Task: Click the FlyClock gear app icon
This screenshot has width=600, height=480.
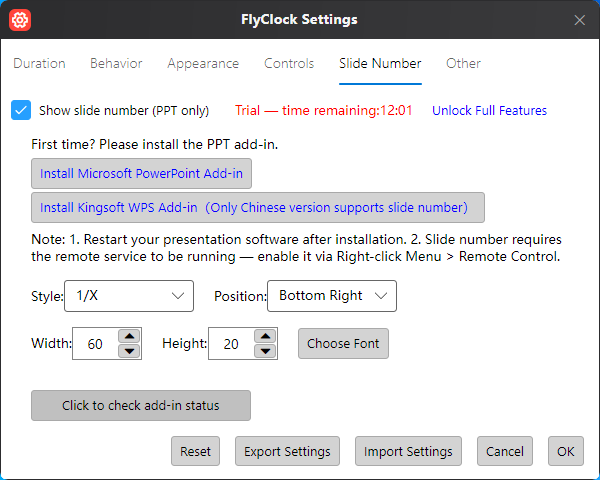Action: tap(20, 20)
